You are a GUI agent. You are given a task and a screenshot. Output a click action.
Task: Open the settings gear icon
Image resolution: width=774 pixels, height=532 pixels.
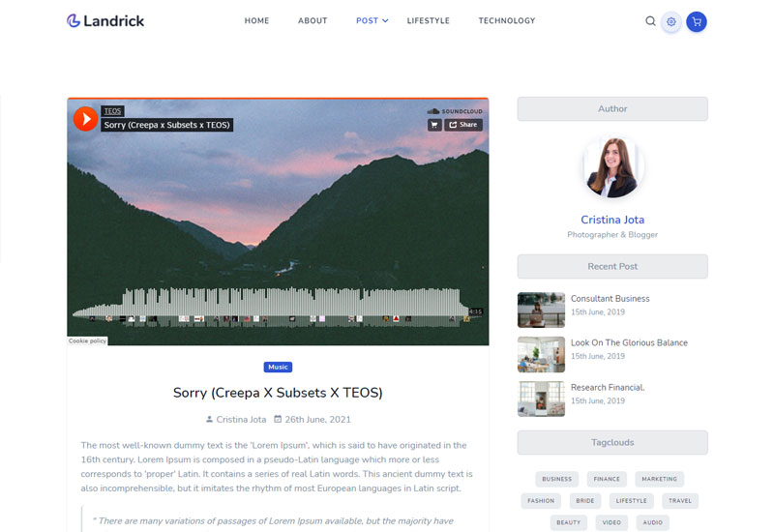pyautogui.click(x=670, y=21)
